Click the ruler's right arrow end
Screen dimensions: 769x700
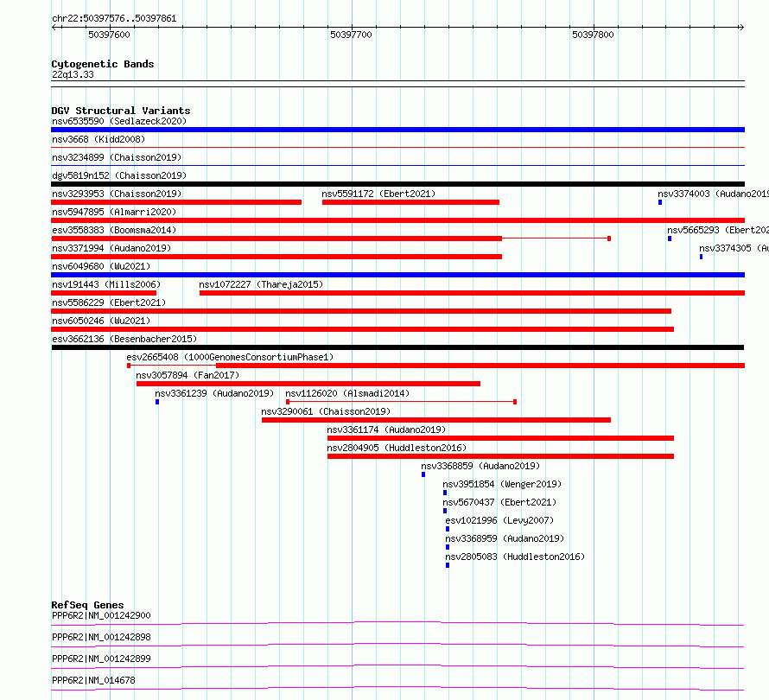coord(741,28)
